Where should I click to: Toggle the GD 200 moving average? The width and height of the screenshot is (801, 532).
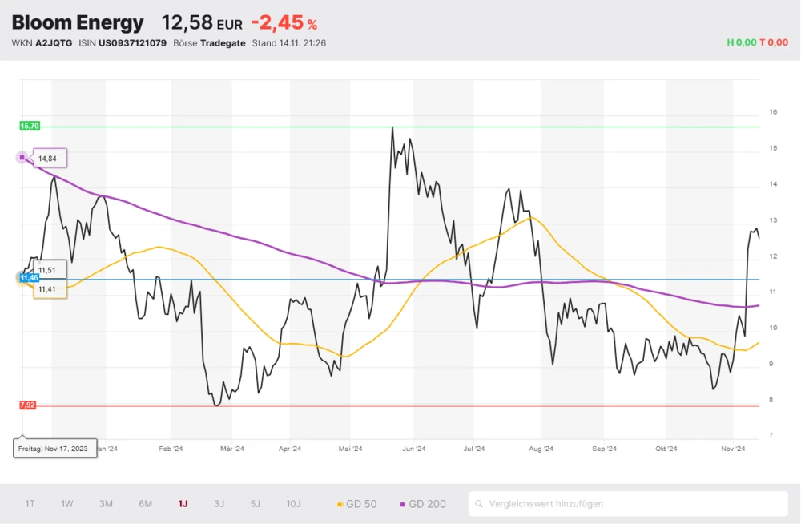coord(422,504)
